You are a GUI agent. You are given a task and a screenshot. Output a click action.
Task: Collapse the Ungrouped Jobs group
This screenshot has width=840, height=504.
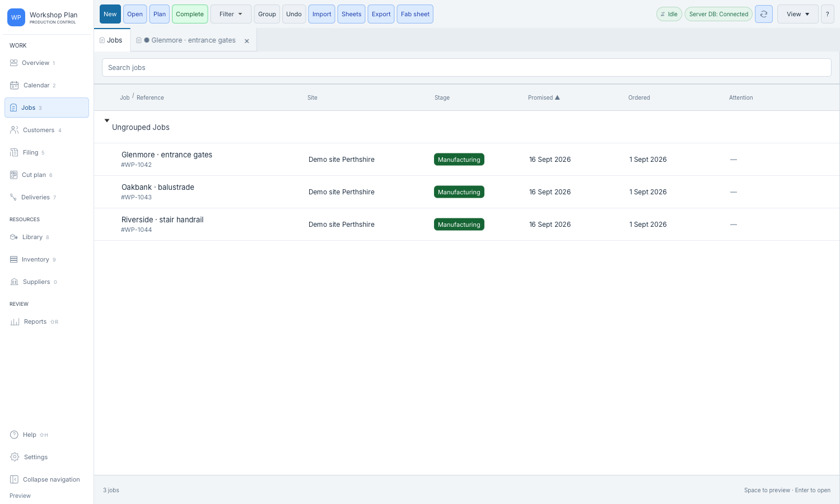pyautogui.click(x=107, y=120)
